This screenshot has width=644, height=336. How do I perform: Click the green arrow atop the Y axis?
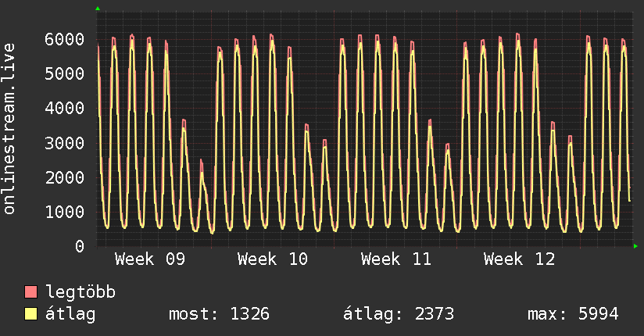tap(97, 9)
